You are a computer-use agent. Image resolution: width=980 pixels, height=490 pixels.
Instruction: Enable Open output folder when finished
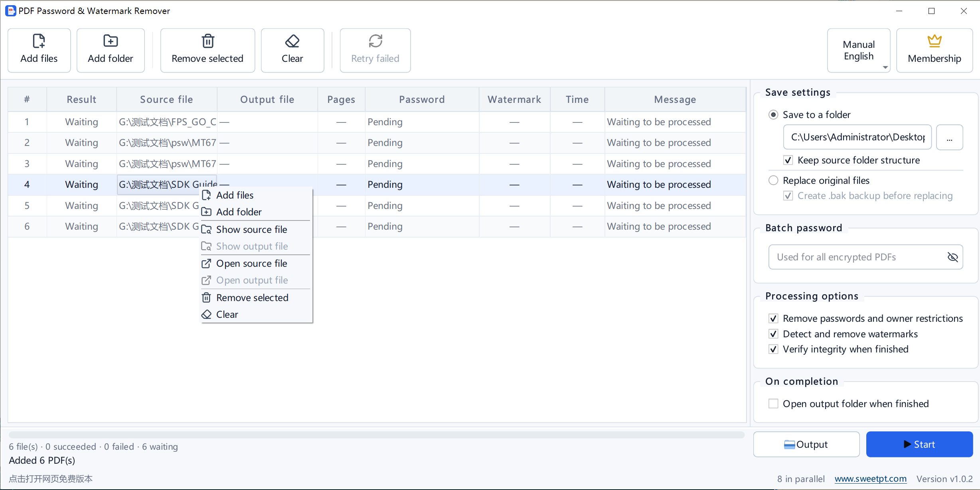pos(773,404)
